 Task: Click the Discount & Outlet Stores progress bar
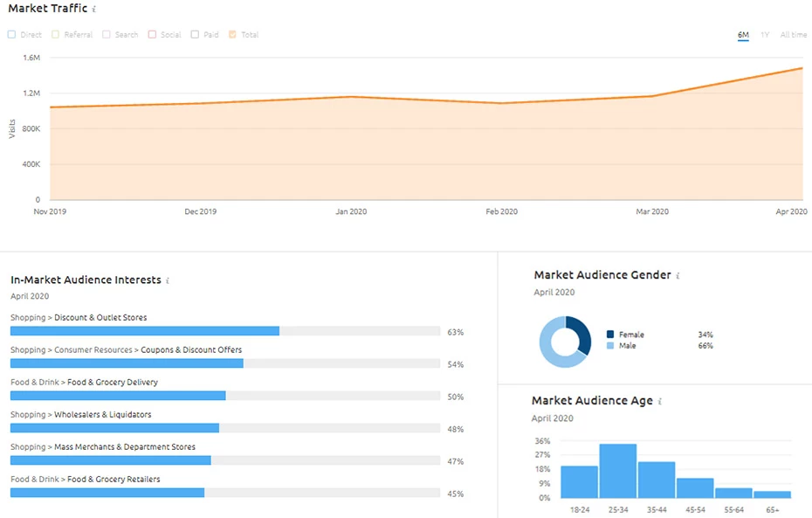point(225,331)
